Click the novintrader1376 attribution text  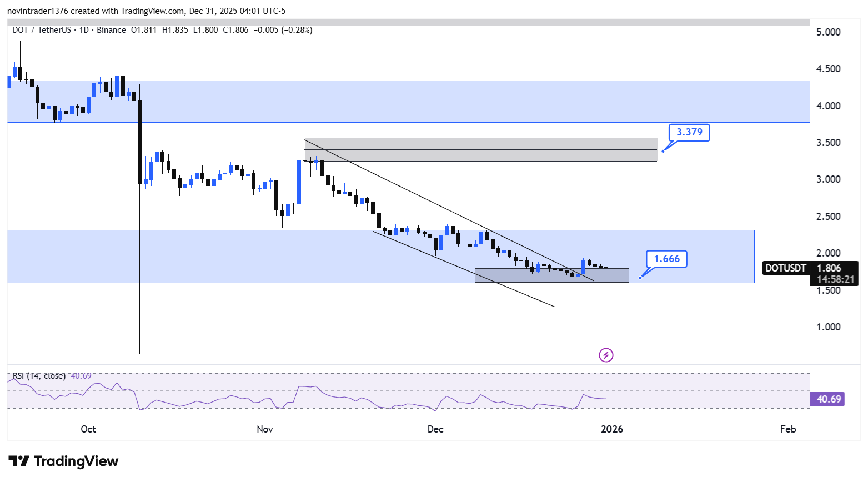tap(39, 11)
